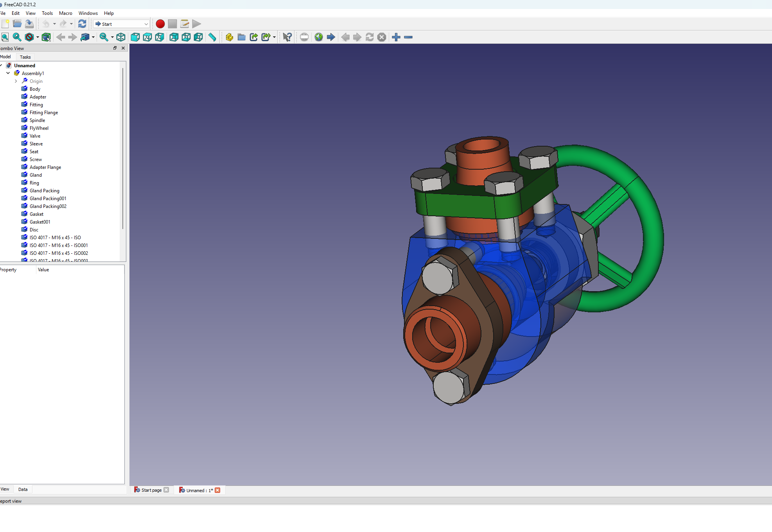Open the draw style dropdown arrow
The height and width of the screenshot is (532, 772).
[x=38, y=37]
